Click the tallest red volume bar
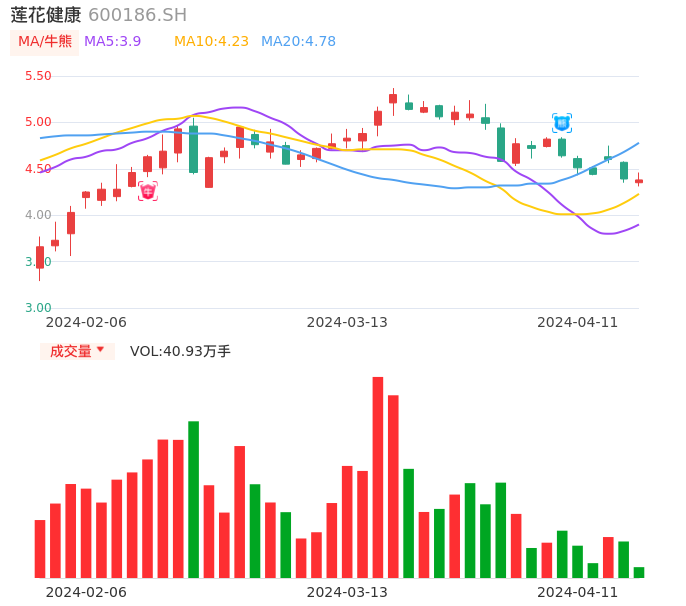The width and height of the screenshot is (686, 606). [378, 477]
